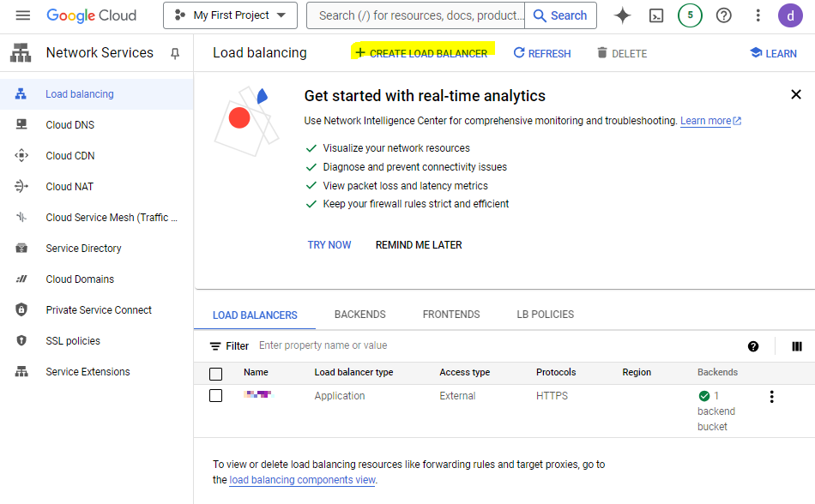Sort by Region column header
This screenshot has width=815, height=504.
(x=637, y=372)
